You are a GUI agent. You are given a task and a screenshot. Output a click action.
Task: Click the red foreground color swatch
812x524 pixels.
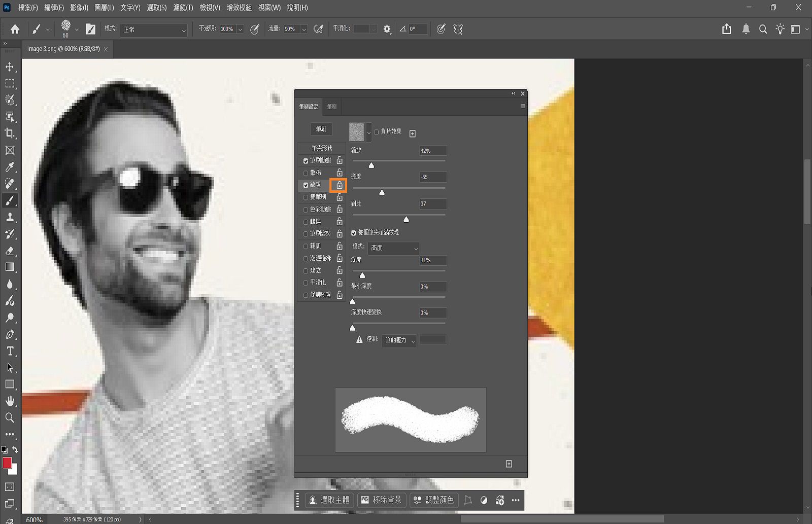(7, 463)
